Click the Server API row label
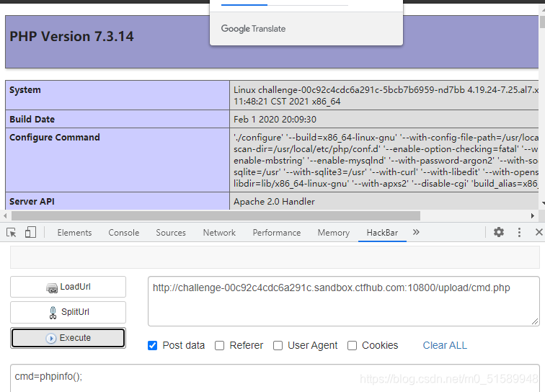The height and width of the screenshot is (392, 545). coord(32,202)
